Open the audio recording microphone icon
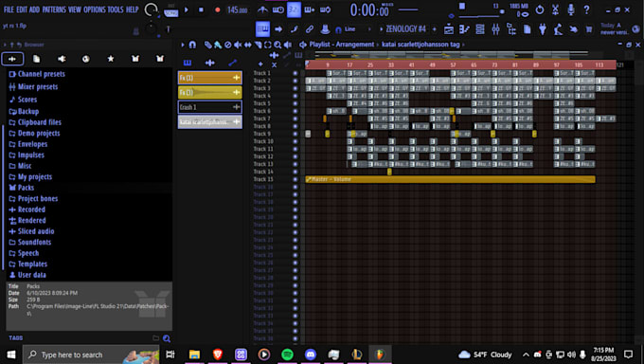The width and height of the screenshot is (644, 364). click(571, 9)
